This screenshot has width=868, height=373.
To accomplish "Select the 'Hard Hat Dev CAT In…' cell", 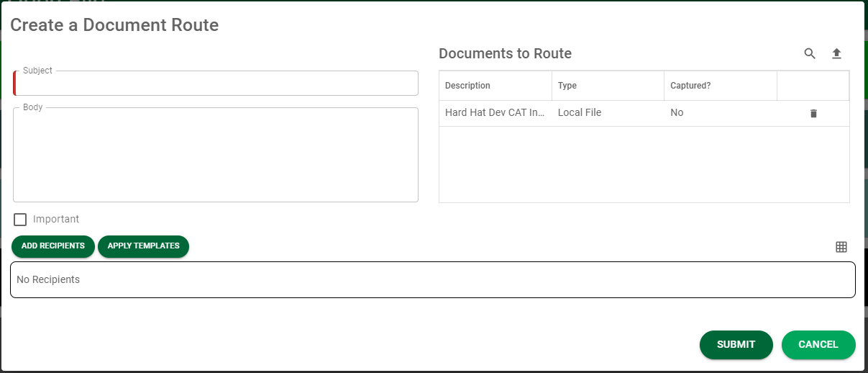I will coord(495,113).
